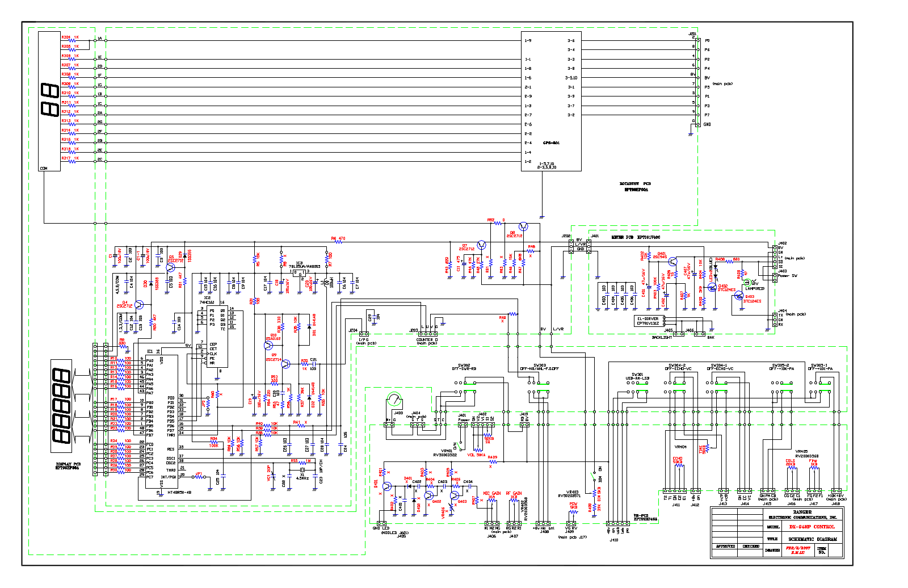Select switch SW303 OFF-NB/ANL
This screenshot has height=588, width=908.
pos(539,387)
